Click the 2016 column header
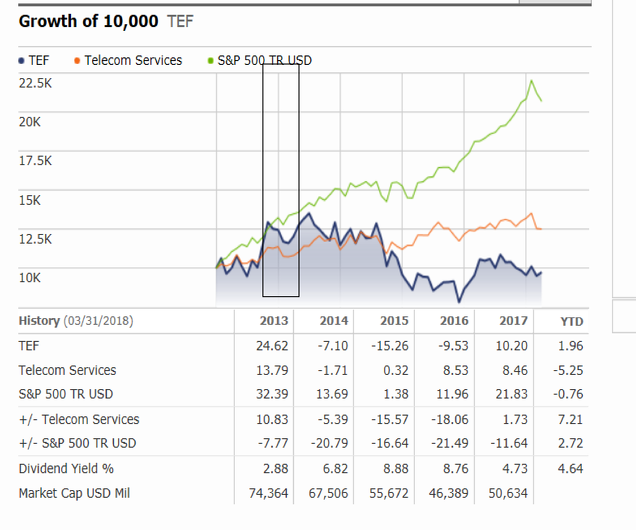 (x=454, y=321)
